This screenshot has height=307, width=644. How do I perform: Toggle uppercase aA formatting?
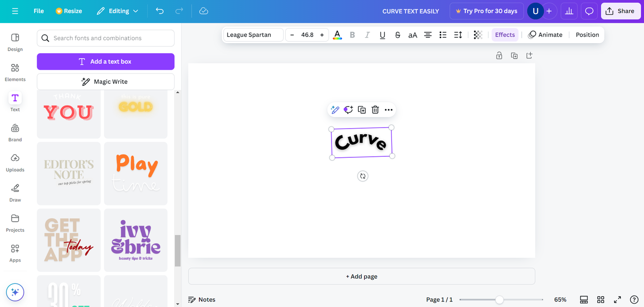pyautogui.click(x=413, y=35)
